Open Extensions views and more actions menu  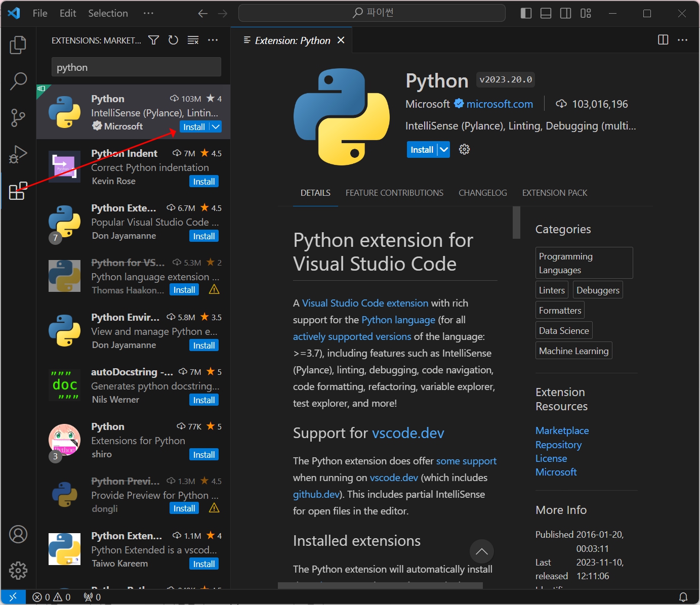(213, 40)
